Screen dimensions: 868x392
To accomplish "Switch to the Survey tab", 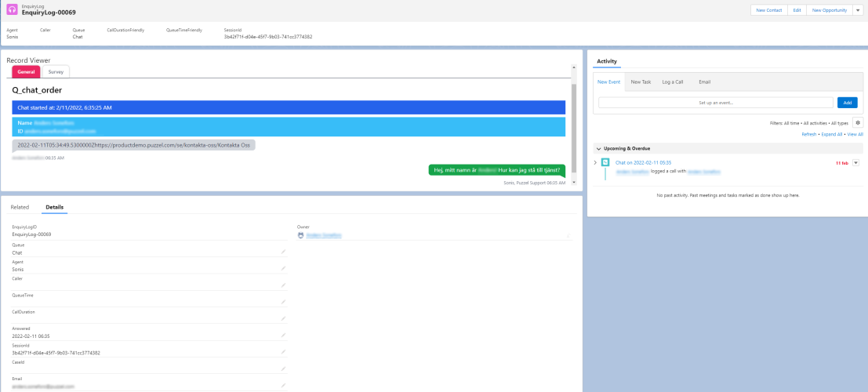I will click(56, 71).
